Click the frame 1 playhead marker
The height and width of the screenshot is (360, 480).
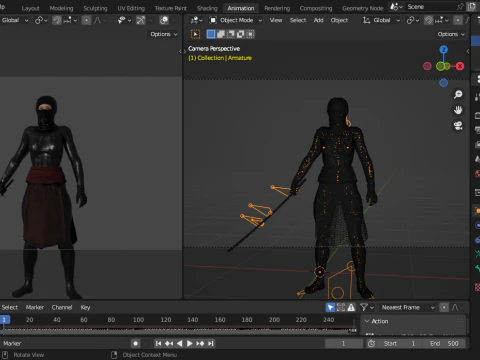pos(4,320)
